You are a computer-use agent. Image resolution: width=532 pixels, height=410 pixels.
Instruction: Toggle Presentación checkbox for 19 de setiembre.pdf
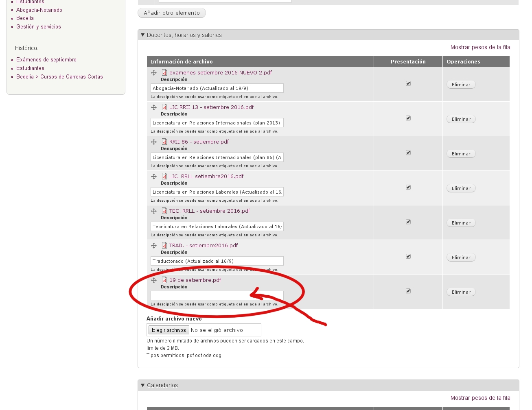tap(408, 291)
